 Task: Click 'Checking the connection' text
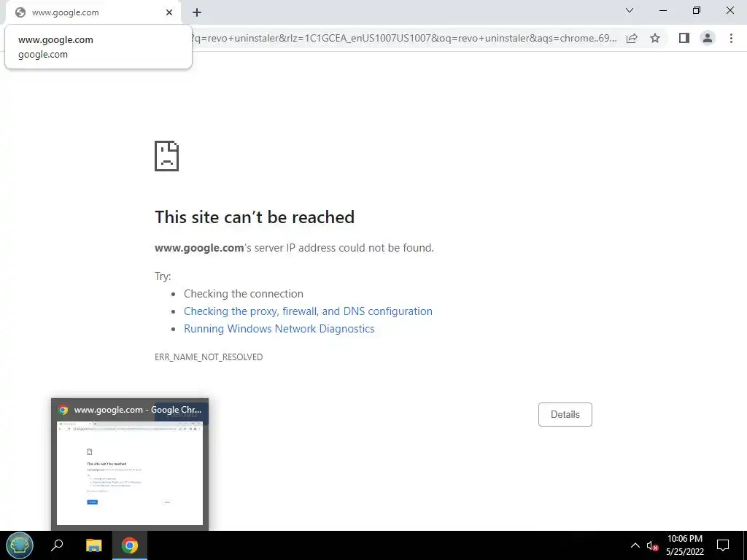click(x=244, y=294)
